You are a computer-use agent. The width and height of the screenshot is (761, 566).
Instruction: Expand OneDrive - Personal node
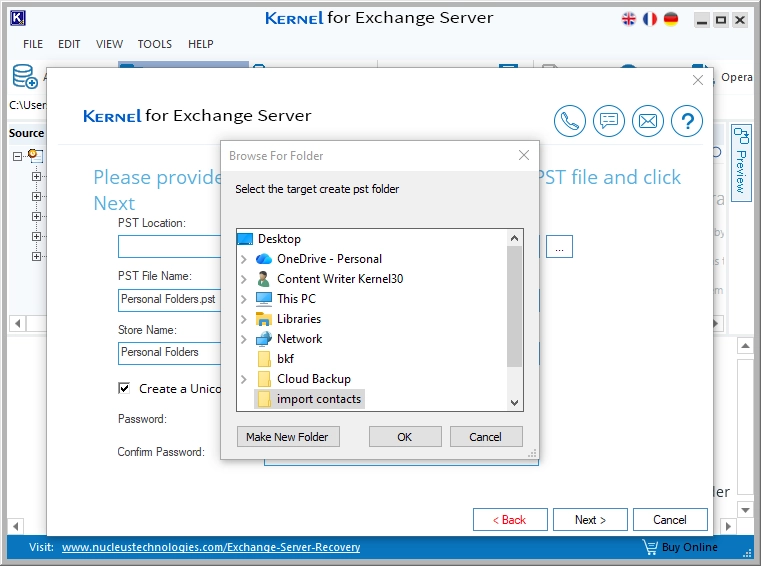click(x=244, y=259)
